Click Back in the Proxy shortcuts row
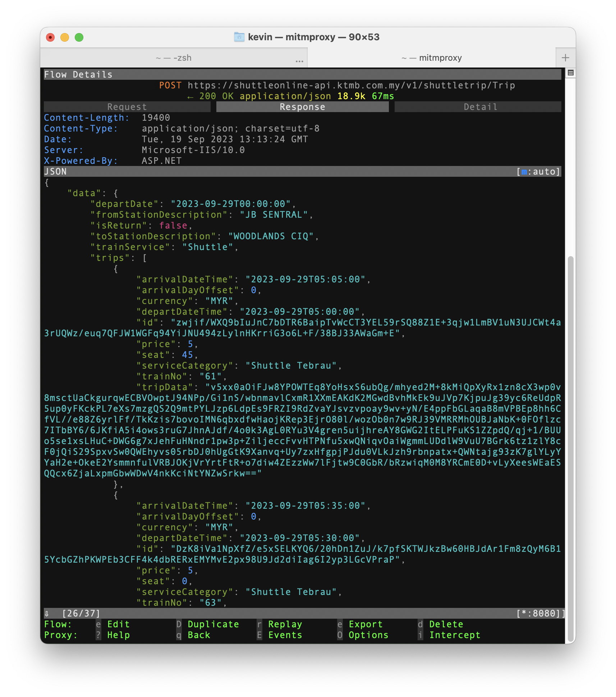616x697 pixels. tap(199, 635)
